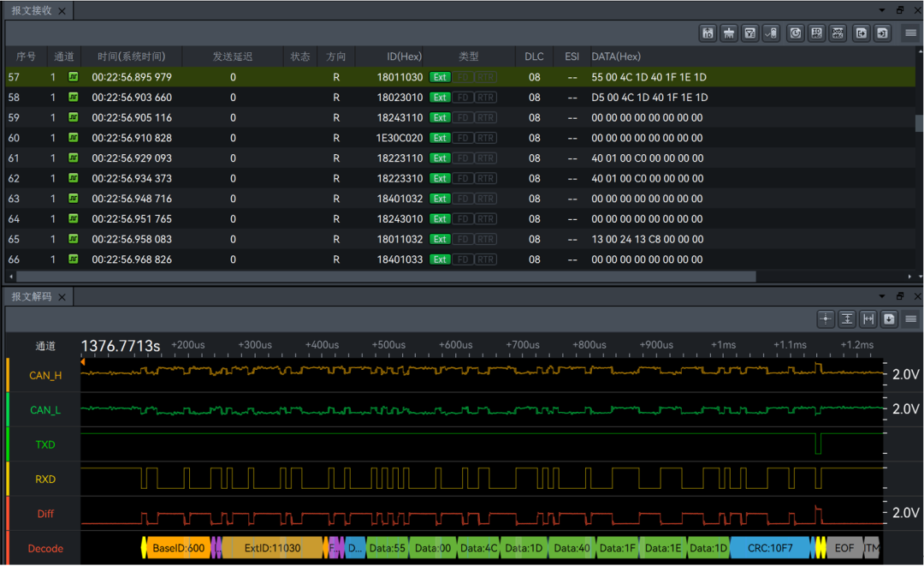Viewport: 924px width, 566px height.
Task: Click the +1ms mark on time ruler
Action: coord(723,345)
